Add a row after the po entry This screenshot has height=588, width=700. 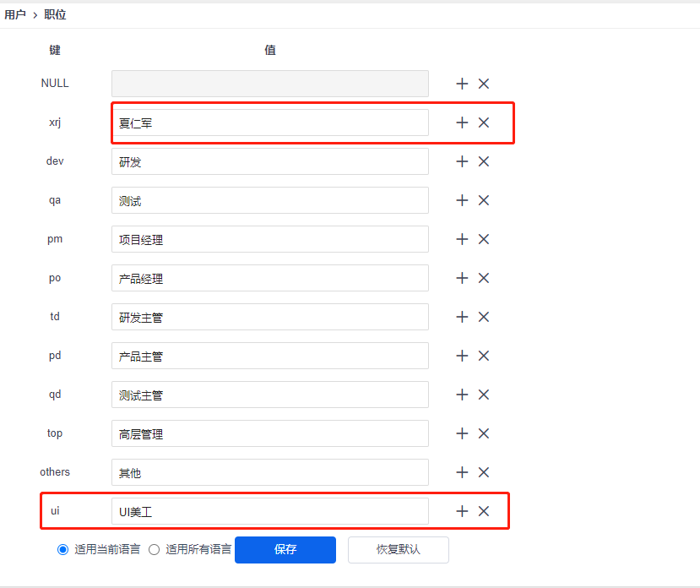click(x=462, y=278)
